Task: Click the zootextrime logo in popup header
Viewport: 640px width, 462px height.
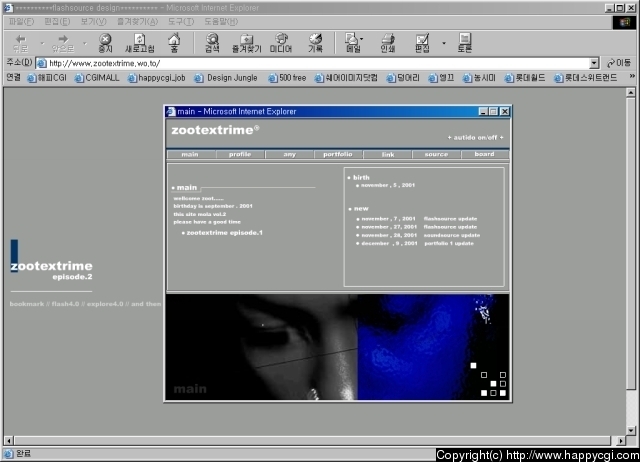Action: click(x=215, y=130)
